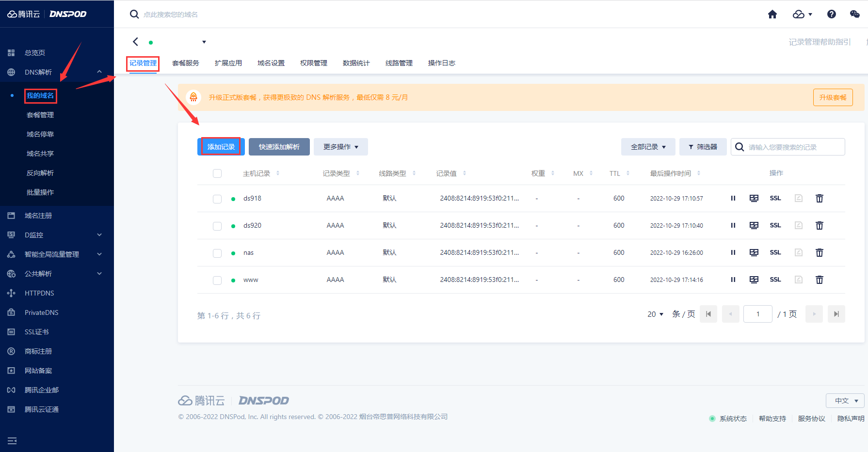Click the back arrow beside domain name
The width and height of the screenshot is (868, 452).
pyautogui.click(x=136, y=42)
